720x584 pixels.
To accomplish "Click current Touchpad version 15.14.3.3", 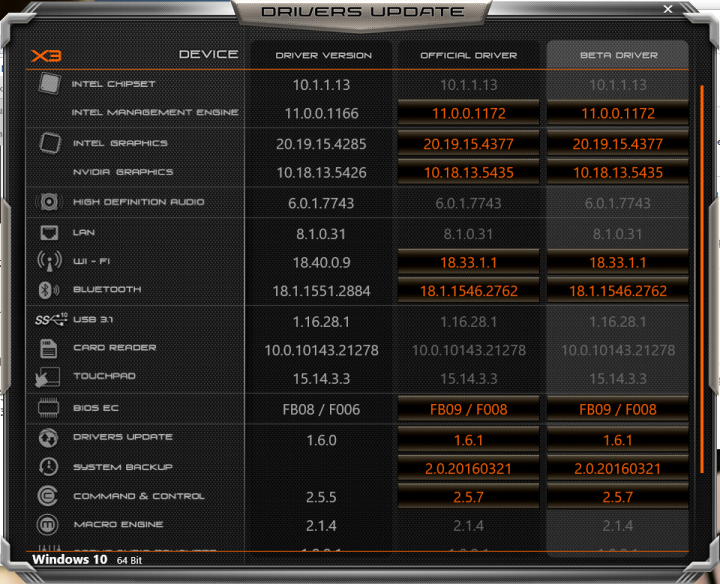I will pos(321,378).
